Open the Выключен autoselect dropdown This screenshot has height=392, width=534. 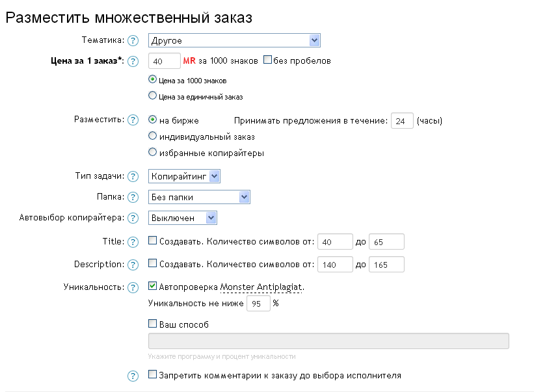pos(183,218)
